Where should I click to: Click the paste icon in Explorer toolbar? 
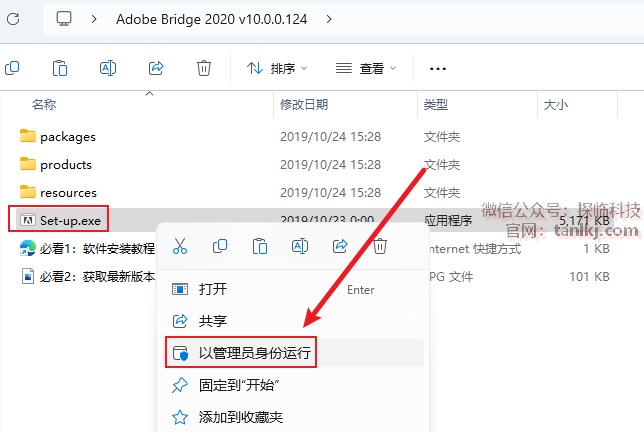60,68
